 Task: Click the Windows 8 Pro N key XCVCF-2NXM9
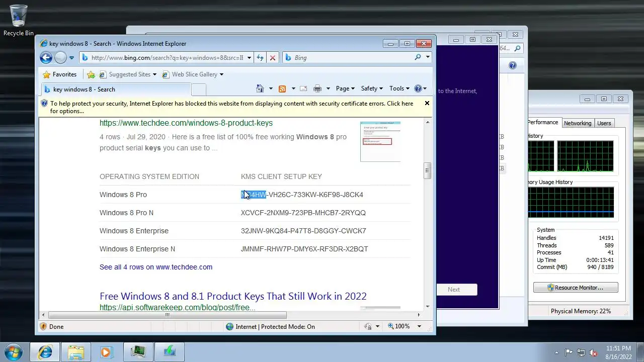click(303, 213)
